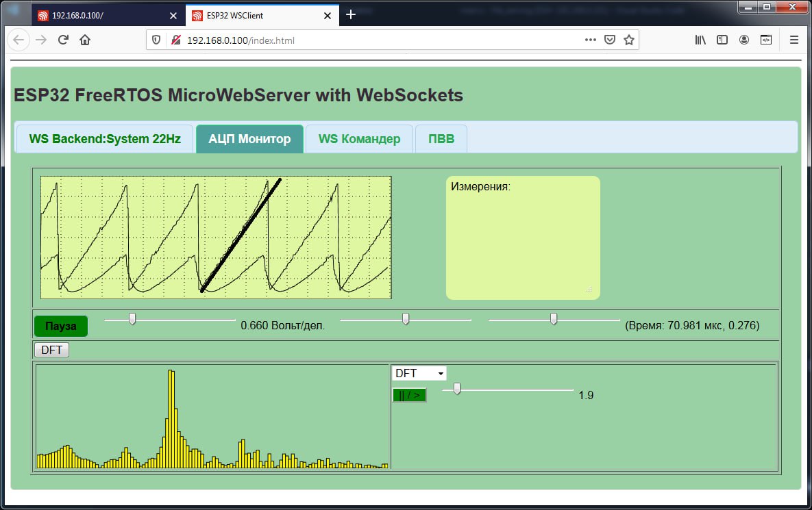The height and width of the screenshot is (510, 812).
Task: Open page actions three-dot menu
Action: pos(591,40)
